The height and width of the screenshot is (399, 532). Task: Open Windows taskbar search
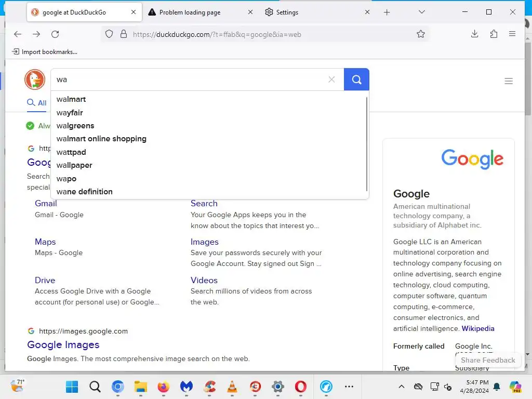click(95, 387)
